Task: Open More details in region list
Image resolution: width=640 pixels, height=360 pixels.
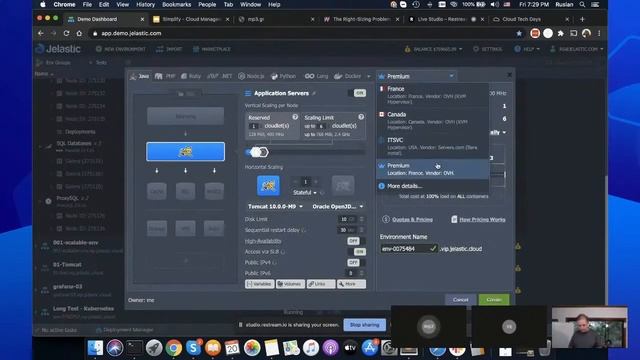Action: (404, 186)
